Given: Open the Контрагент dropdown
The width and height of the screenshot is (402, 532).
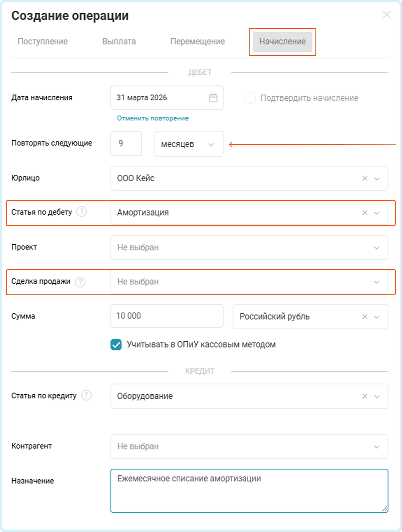Looking at the screenshot, I should tap(249, 446).
